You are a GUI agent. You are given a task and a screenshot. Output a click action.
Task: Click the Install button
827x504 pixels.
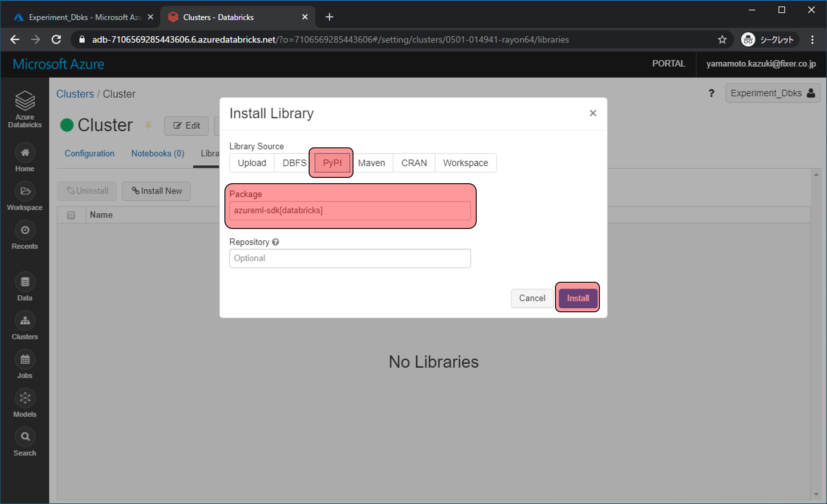pyautogui.click(x=578, y=298)
